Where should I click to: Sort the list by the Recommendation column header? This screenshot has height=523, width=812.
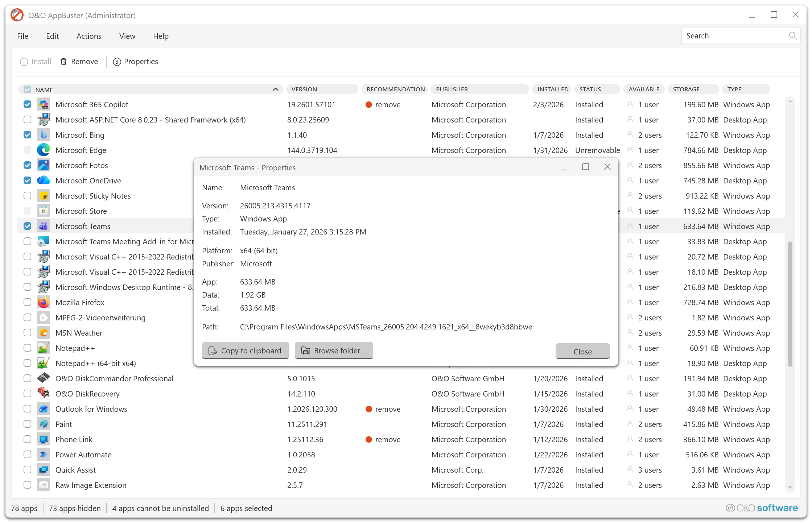click(395, 90)
